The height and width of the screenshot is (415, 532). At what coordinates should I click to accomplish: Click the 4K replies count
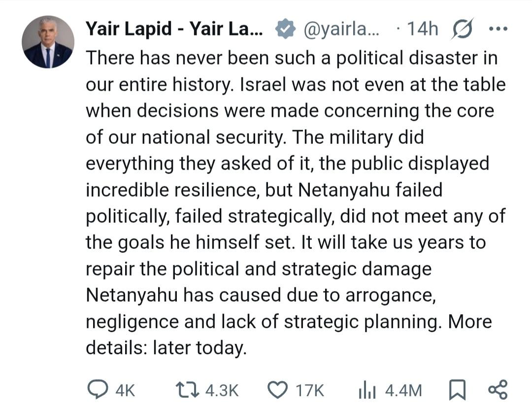coord(125,391)
